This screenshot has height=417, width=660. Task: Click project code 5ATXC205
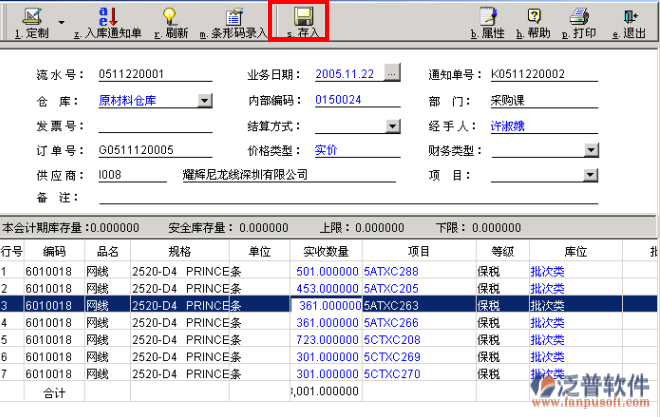click(x=391, y=289)
